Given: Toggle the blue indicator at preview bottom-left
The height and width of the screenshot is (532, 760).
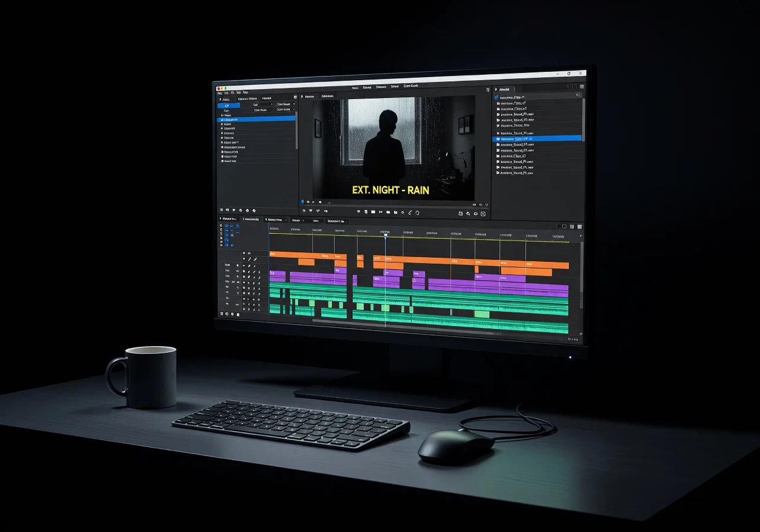Looking at the screenshot, I should (x=302, y=202).
